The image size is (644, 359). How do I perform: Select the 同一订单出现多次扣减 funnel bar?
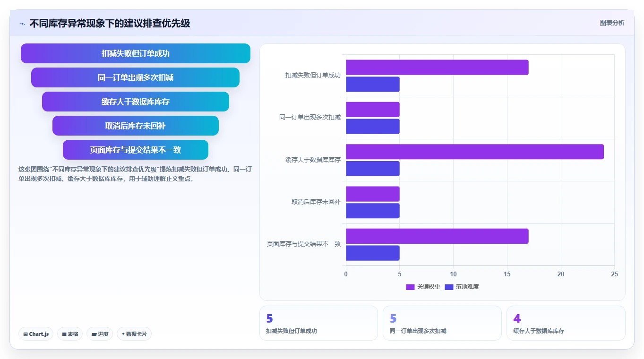coord(136,77)
